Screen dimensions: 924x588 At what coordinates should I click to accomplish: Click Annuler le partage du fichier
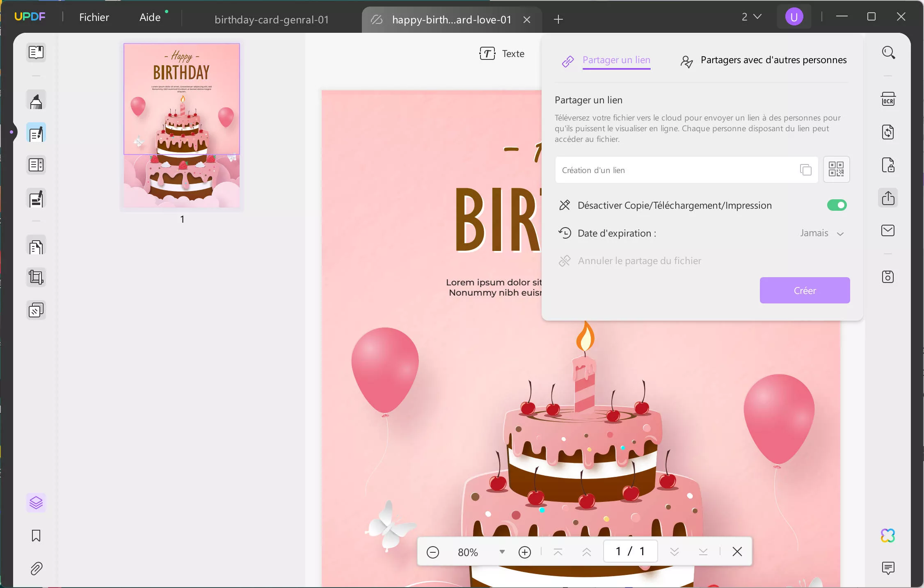point(630,261)
